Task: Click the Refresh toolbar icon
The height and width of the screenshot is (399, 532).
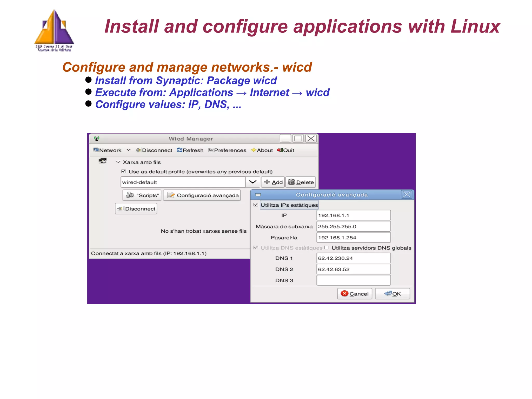Action: [x=179, y=150]
